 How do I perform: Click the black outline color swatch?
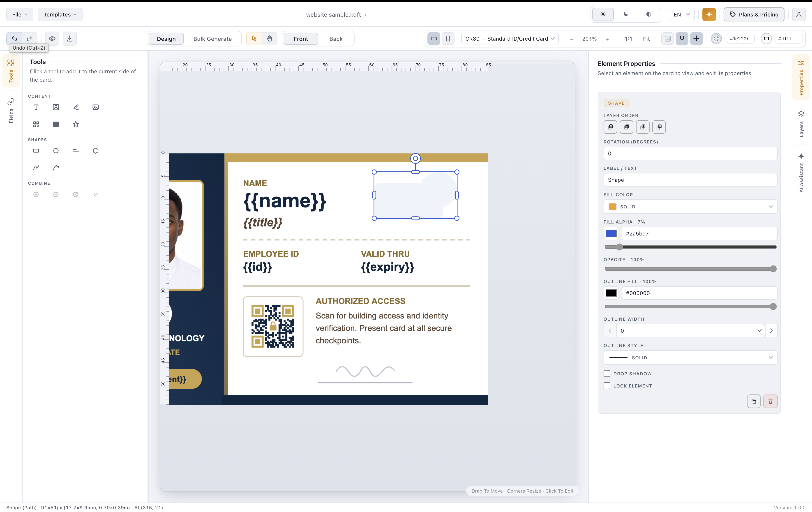pyautogui.click(x=611, y=293)
